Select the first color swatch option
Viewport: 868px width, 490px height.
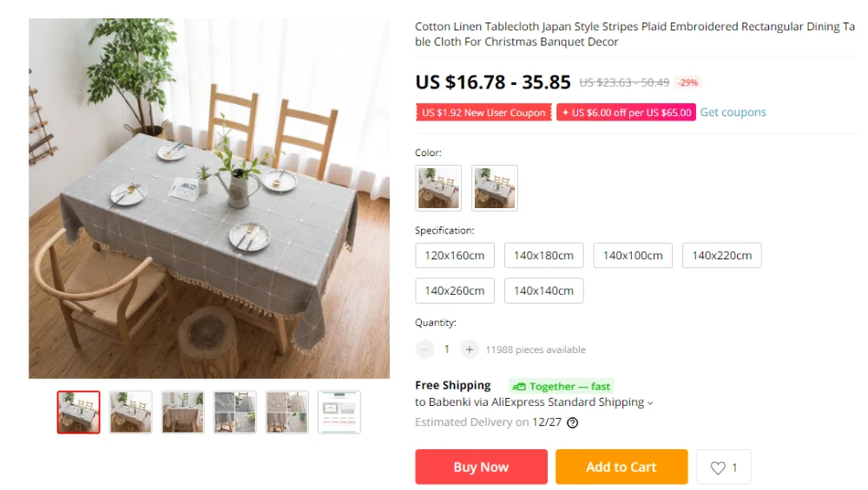(x=438, y=188)
